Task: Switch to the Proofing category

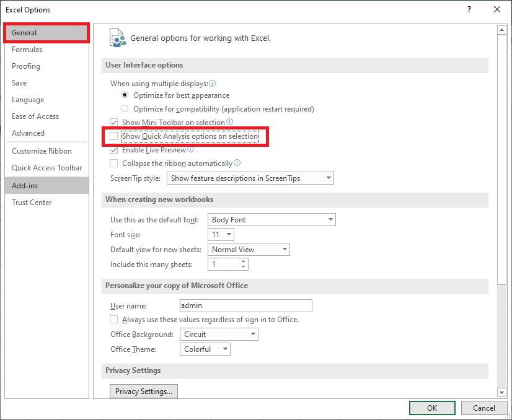Action: point(46,66)
